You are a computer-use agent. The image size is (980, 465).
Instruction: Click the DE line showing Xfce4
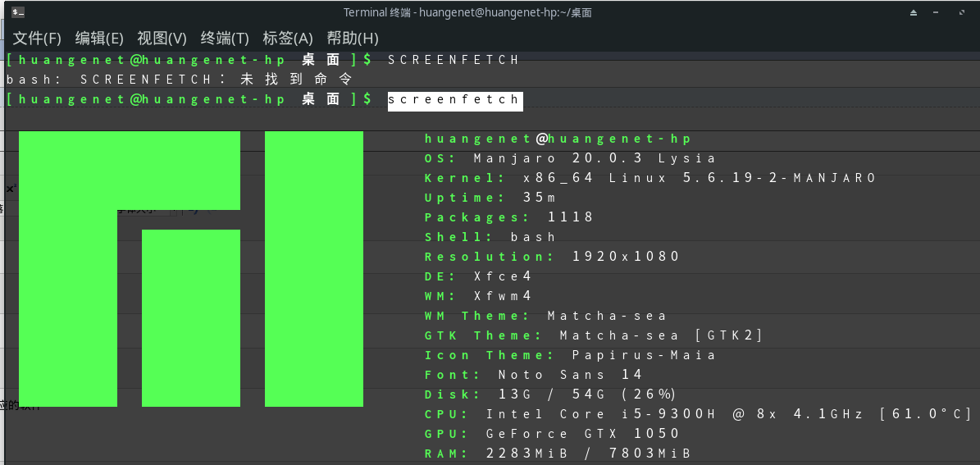pyautogui.click(x=478, y=276)
